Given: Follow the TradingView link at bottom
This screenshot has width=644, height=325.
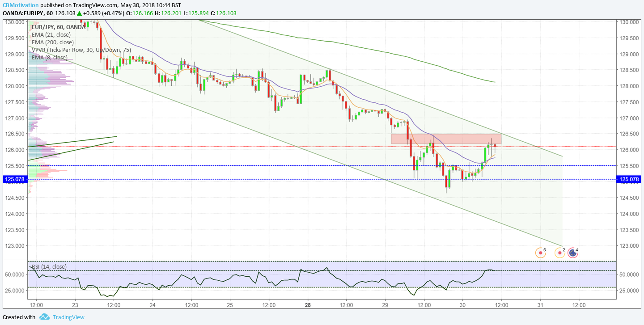Looking at the screenshot, I should point(68,317).
